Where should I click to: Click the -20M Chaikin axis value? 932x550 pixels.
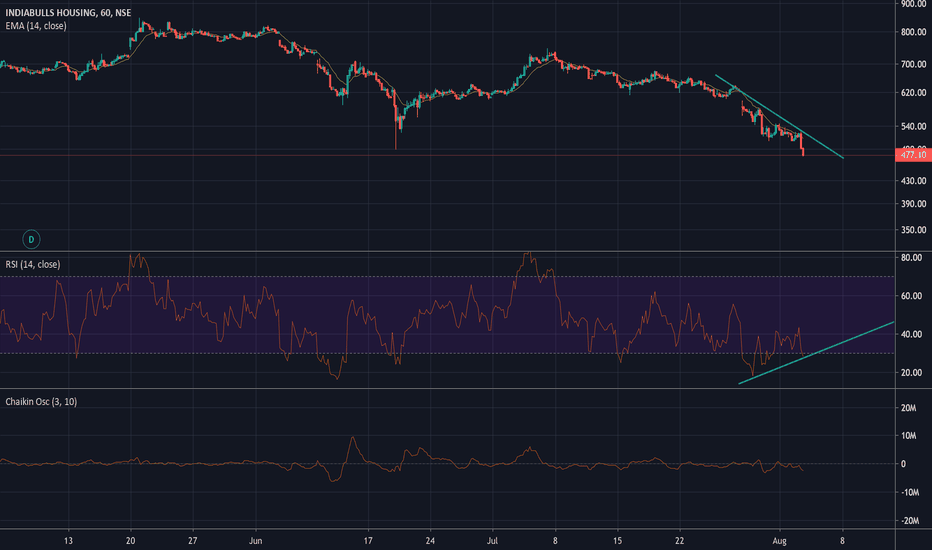click(909, 520)
